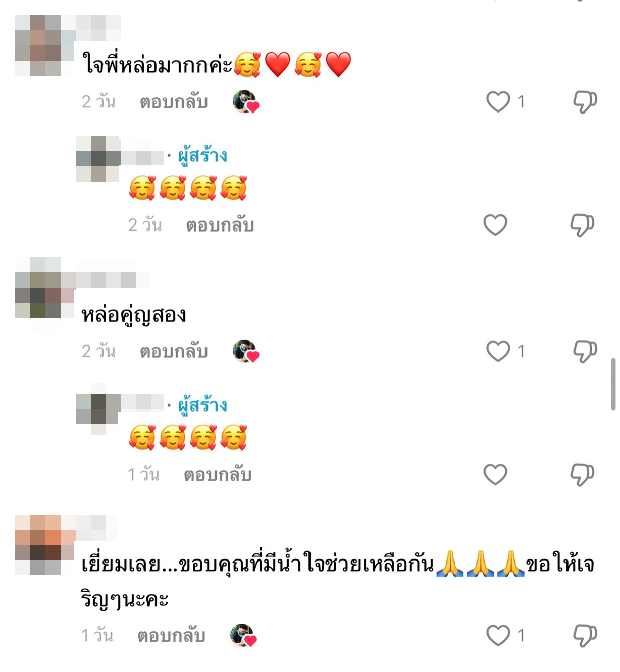The image size is (620, 672).
Task: Reply (ตอบกลับ) to creator's 1-day-old emoji reply
Action: tap(218, 475)
